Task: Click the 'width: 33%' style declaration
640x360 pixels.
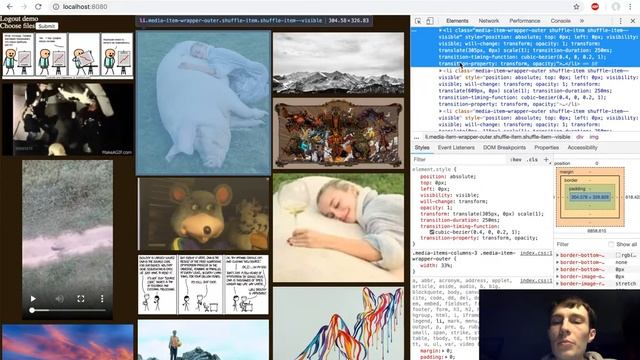Action: pyautogui.click(x=436, y=265)
